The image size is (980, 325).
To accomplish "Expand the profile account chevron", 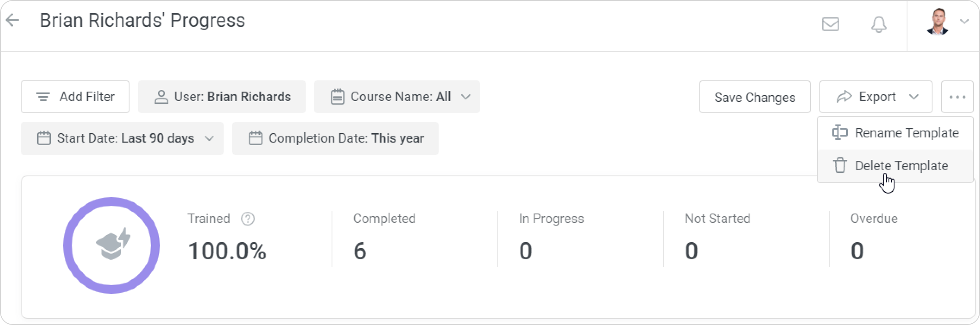I will point(964,22).
